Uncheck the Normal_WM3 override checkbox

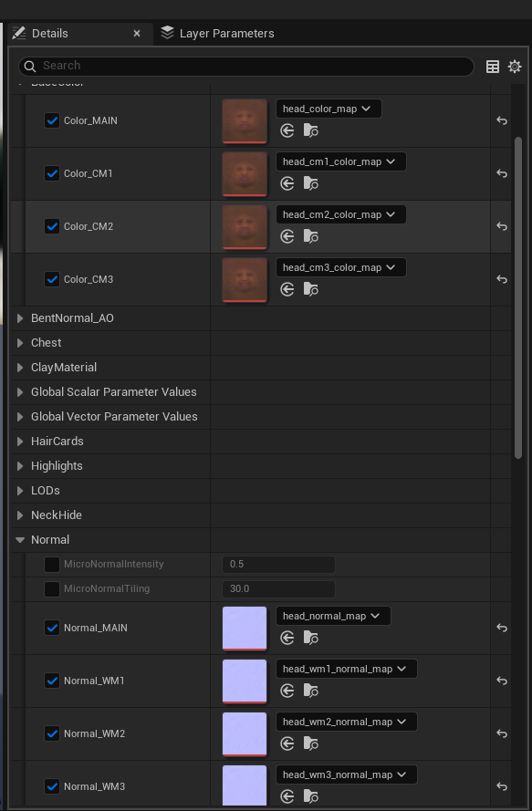52,785
